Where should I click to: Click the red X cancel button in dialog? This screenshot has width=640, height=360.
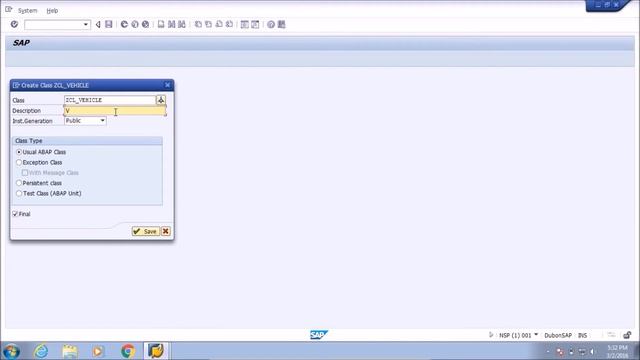tap(165, 231)
